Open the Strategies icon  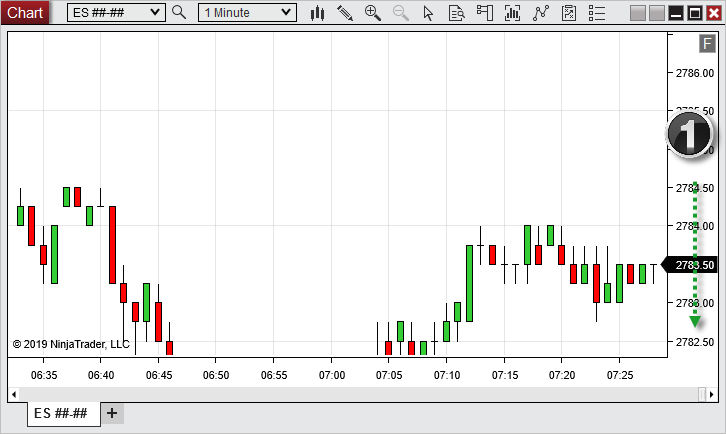[x=541, y=13]
